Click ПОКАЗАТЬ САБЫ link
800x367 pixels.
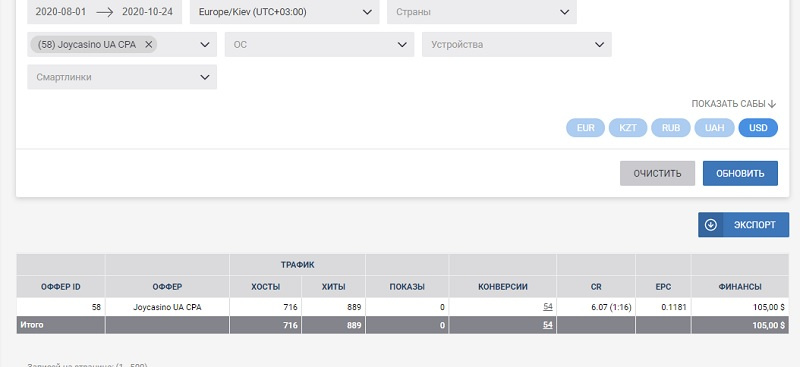point(734,104)
